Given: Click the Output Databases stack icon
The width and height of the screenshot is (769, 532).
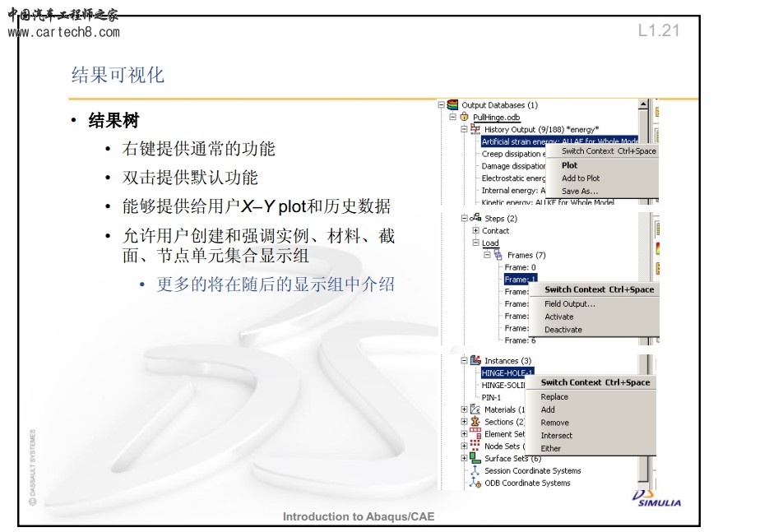Looking at the screenshot, I should [452, 104].
